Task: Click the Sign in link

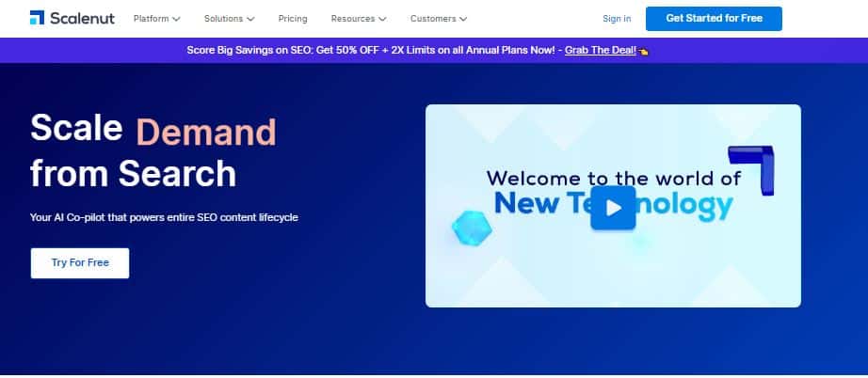Action: pyautogui.click(x=617, y=19)
